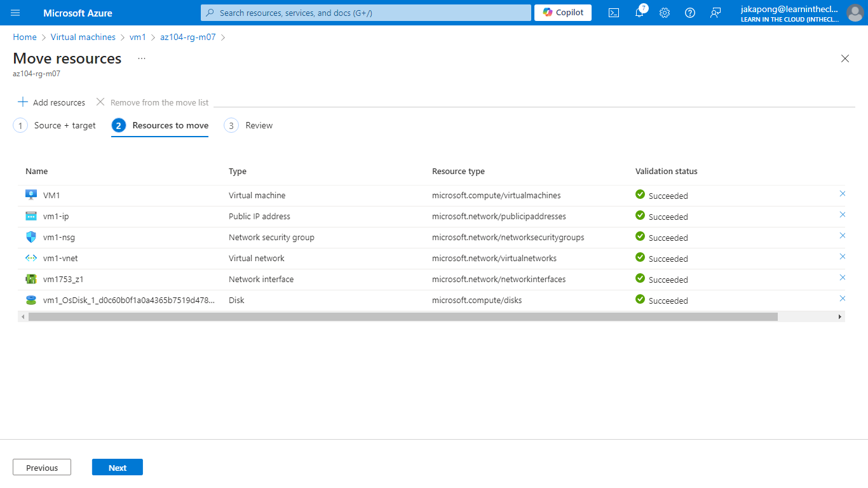Remove vm1-ip row with its X icon

(843, 215)
